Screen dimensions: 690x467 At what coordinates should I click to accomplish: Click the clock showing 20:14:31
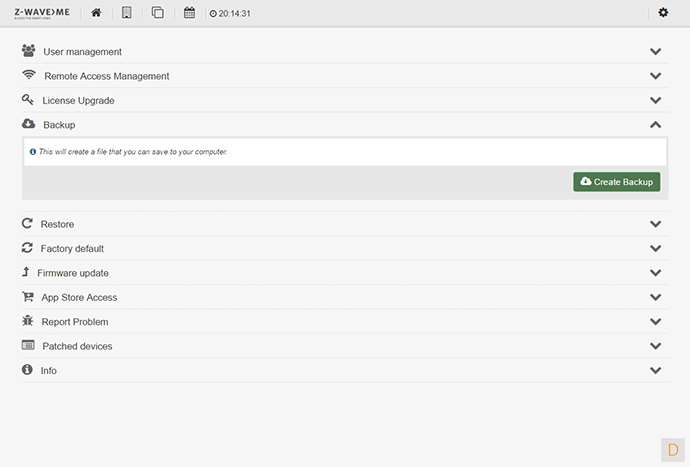(x=230, y=14)
